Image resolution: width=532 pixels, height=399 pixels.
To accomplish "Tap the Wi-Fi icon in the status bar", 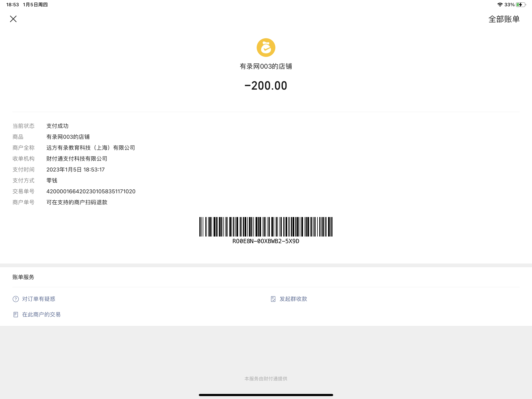I will pyautogui.click(x=500, y=4).
